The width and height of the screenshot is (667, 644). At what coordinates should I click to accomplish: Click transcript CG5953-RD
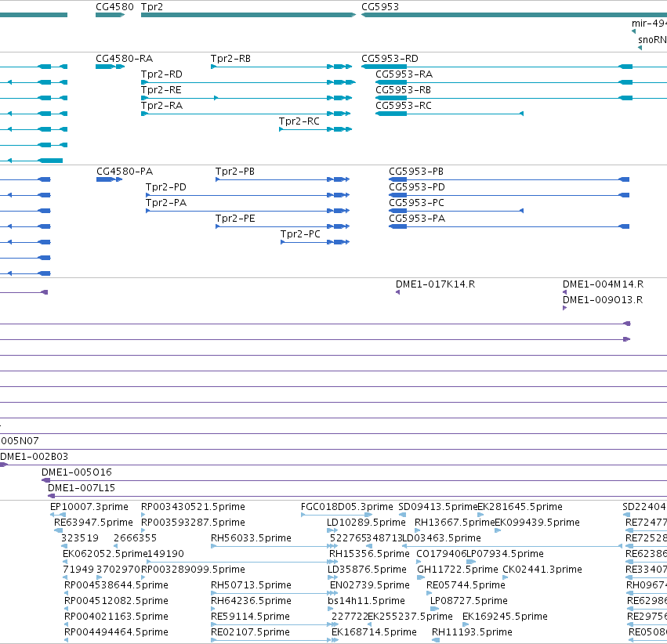point(390,59)
